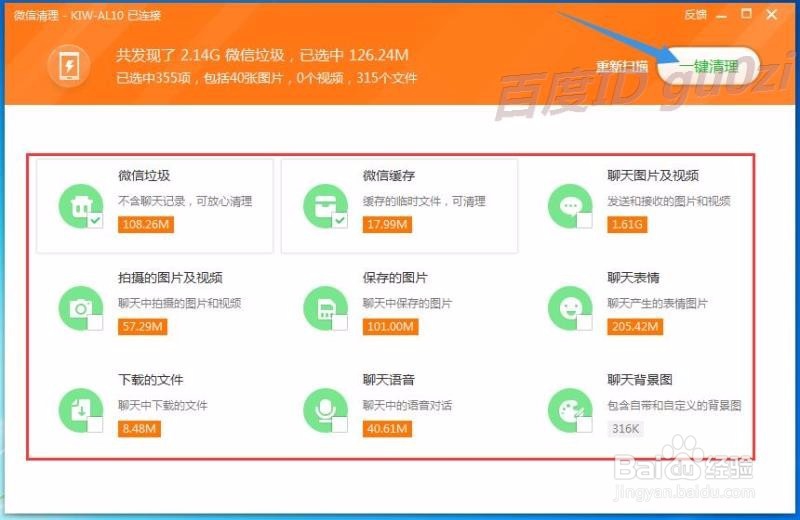Check the 保存的图片 checkbox
The image size is (800, 520).
339,323
